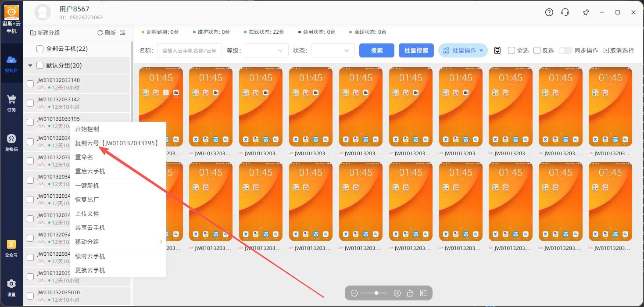Viewport: 644px width, 307px height.
Task: Pin the window with the pin icon
Action: 586,12
